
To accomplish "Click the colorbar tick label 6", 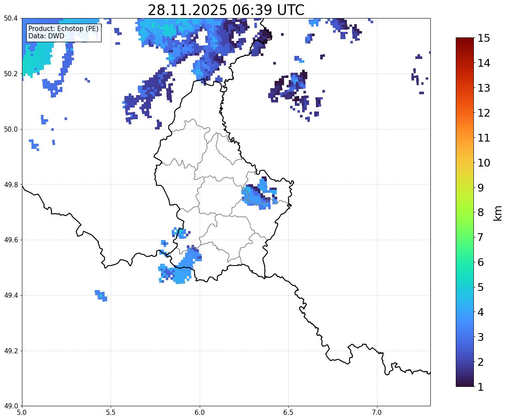I will (481, 262).
